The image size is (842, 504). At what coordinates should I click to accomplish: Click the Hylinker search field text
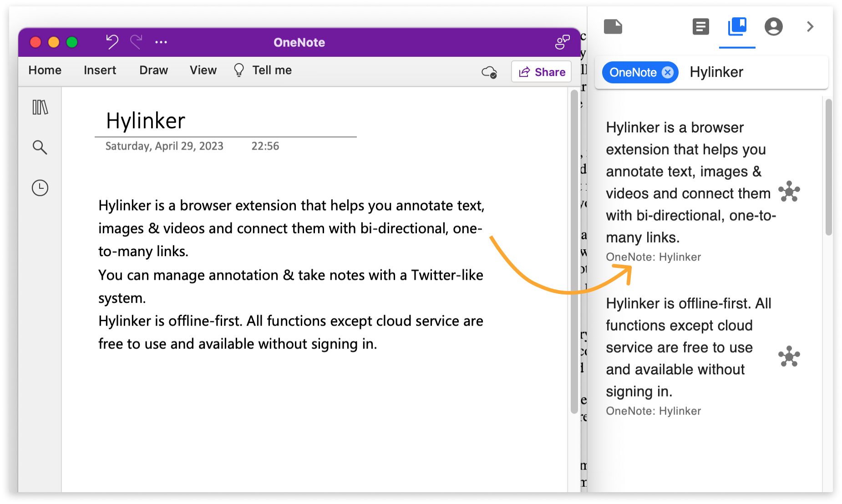click(716, 72)
